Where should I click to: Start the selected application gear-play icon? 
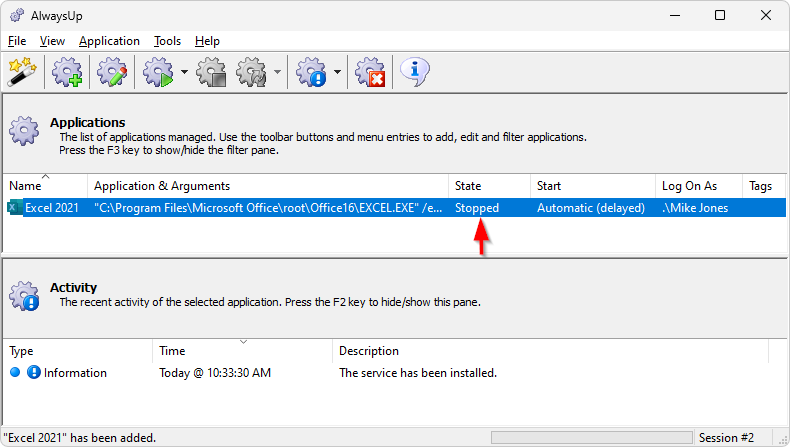point(158,72)
